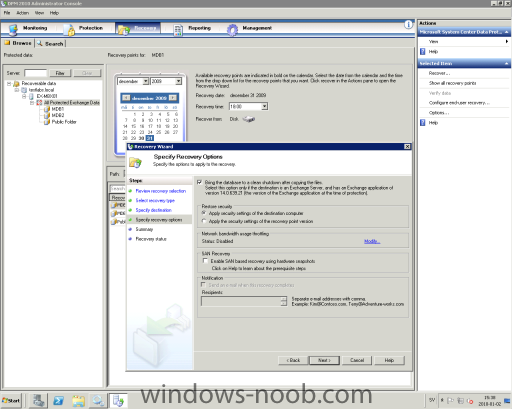512x409 pixels.
Task: Open the month dropdown above calendar
Action: [146, 81]
